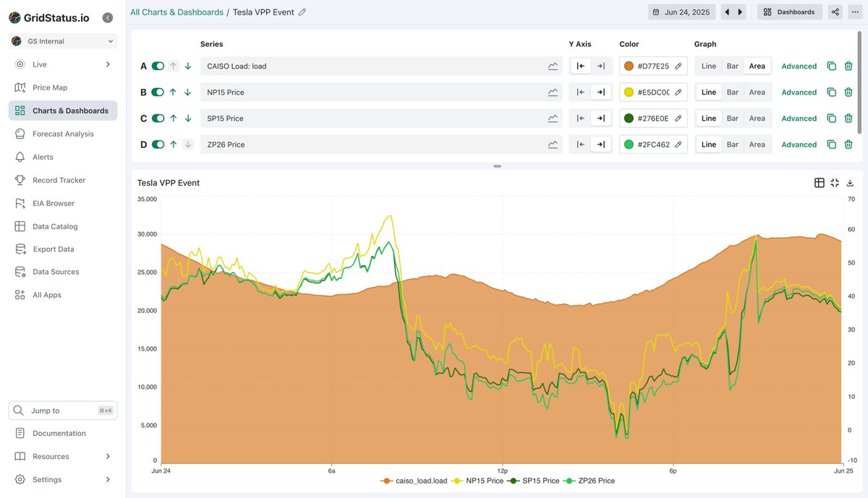Select Bar graph for NP15 Price
Image resolution: width=868 pixels, height=498 pixels.
coord(733,93)
